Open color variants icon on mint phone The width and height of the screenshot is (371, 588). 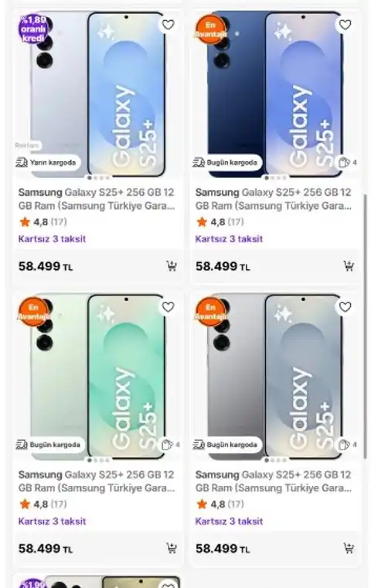pyautogui.click(x=170, y=445)
